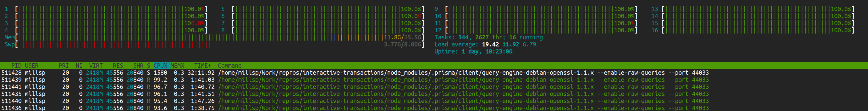Click the 3.77G/8.00G swap value

click(x=403, y=44)
